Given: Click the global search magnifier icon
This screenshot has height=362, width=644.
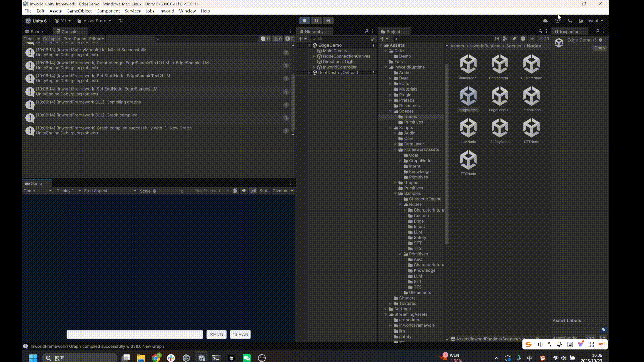Looking at the screenshot, I should pos(570,21).
